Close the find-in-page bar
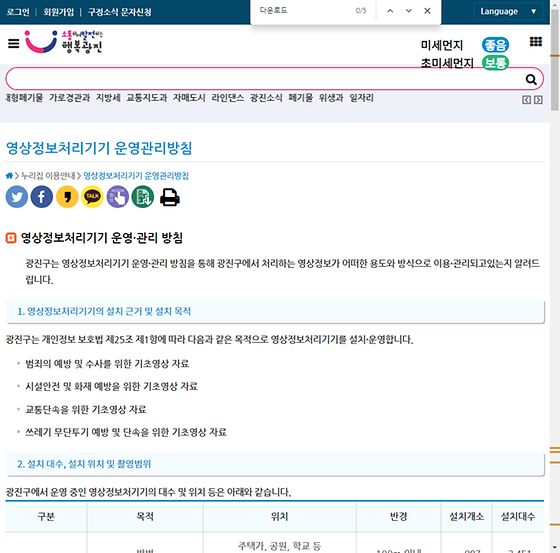560x553 pixels. pos(427,11)
